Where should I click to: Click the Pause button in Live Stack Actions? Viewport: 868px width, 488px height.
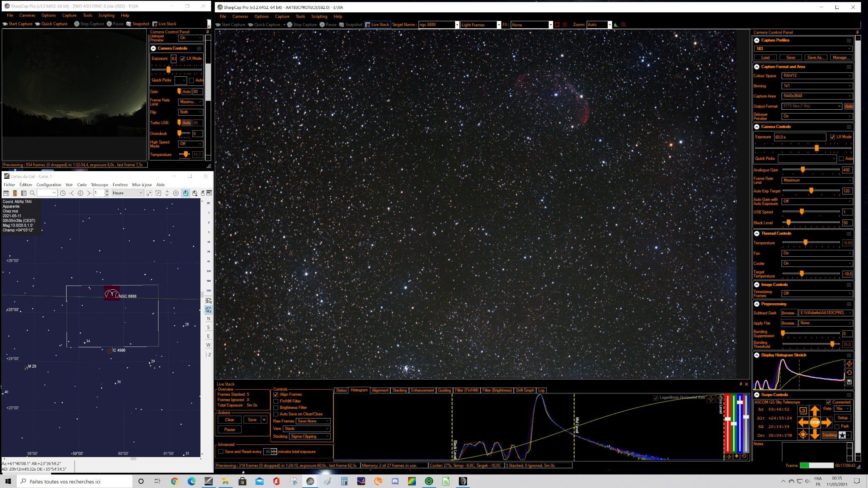[x=230, y=430]
